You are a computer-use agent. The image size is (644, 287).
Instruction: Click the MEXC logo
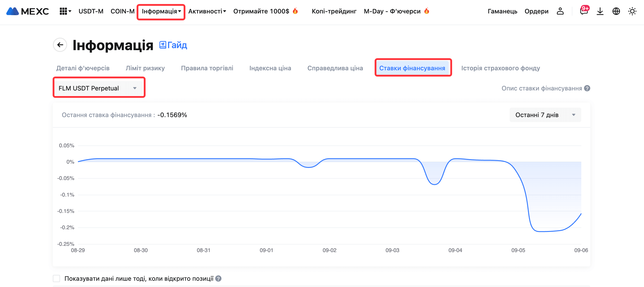[28, 11]
